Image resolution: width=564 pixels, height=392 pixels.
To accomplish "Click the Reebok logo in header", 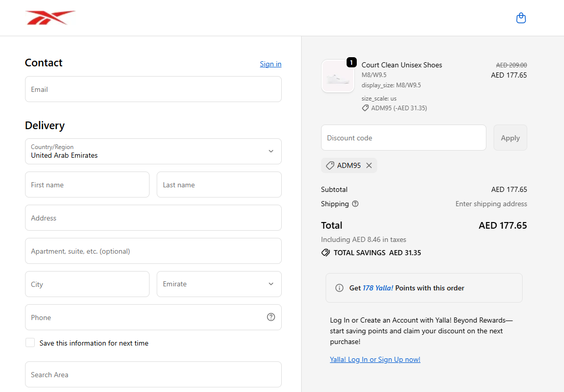I will pos(50,18).
